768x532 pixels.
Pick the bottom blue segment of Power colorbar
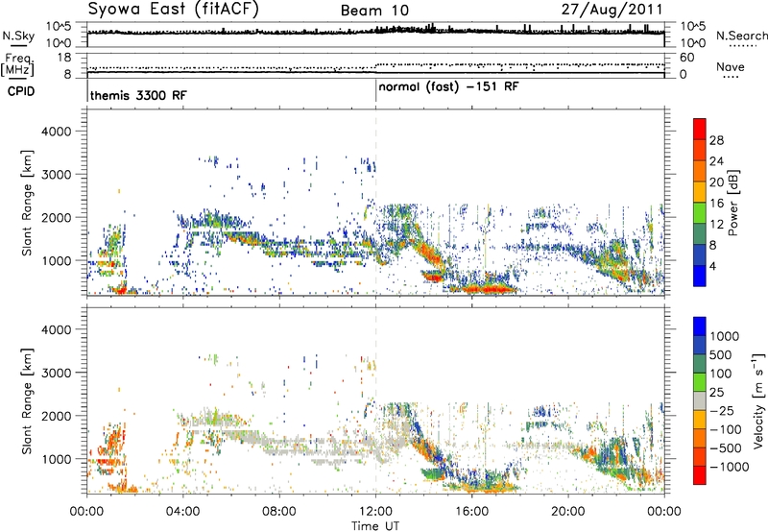[x=700, y=276]
